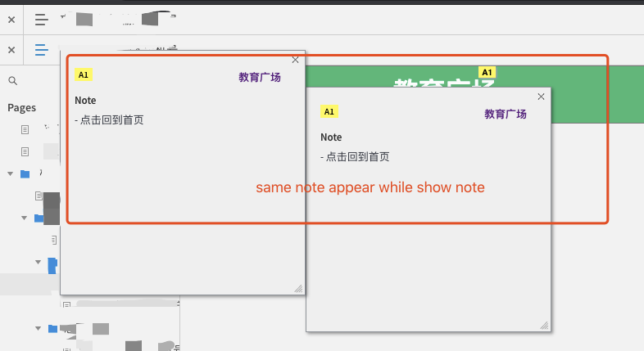The width and height of the screenshot is (644, 351).
Task: Select the first page icon under Pages
Action: point(25,129)
